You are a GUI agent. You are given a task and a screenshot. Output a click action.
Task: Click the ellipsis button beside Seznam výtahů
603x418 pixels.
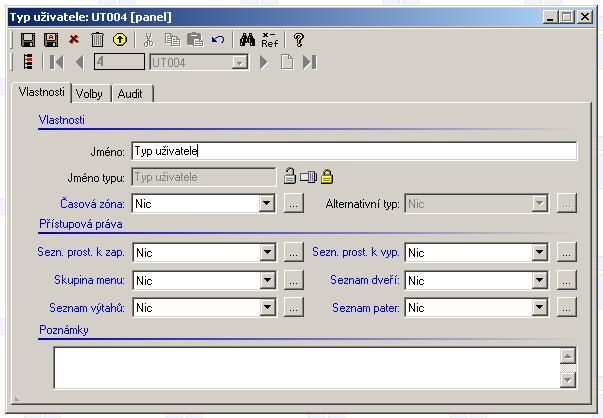293,308
